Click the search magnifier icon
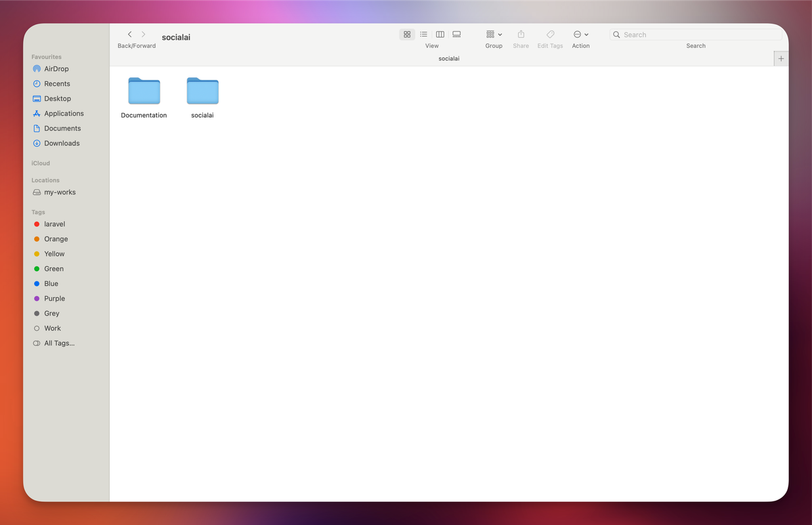The image size is (812, 525). (616, 35)
